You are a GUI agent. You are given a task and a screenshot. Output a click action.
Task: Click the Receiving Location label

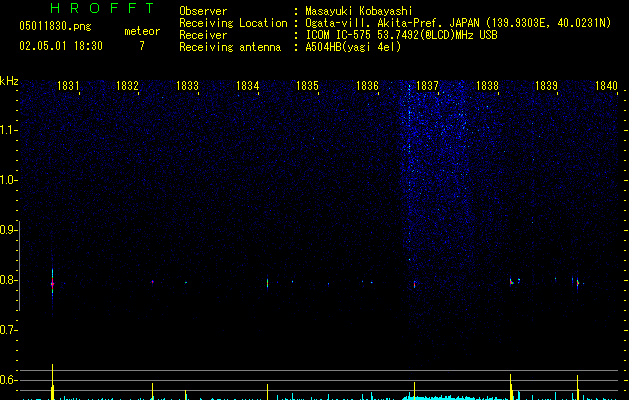pos(233,23)
